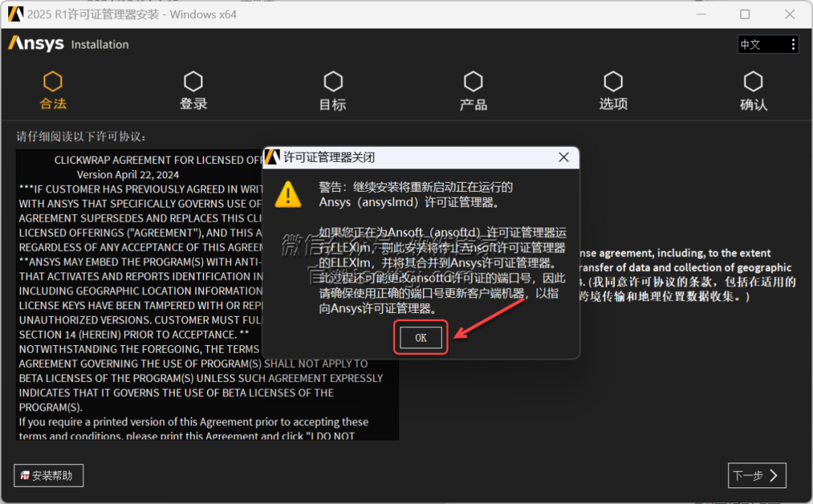Select the 合法 step hexagon icon
This screenshot has height=504, width=813.
[53, 81]
